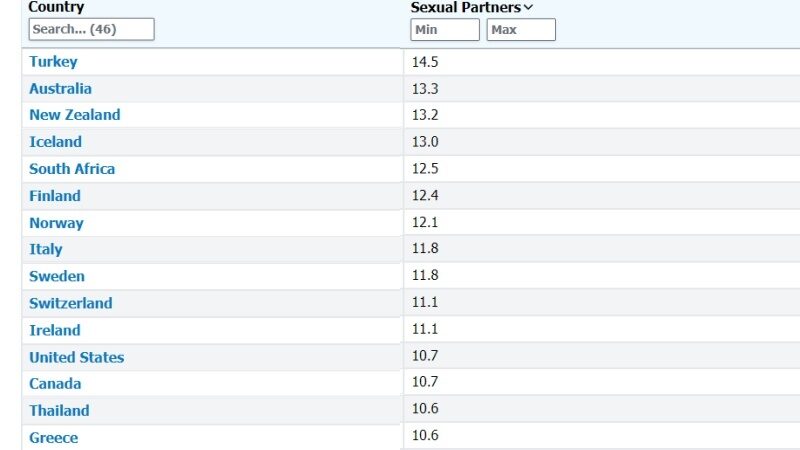Select the Canada country link

point(55,384)
